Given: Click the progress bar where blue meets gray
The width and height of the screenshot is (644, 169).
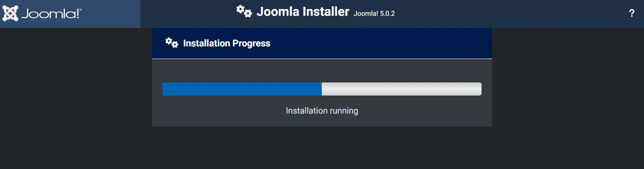Looking at the screenshot, I should (x=322, y=89).
